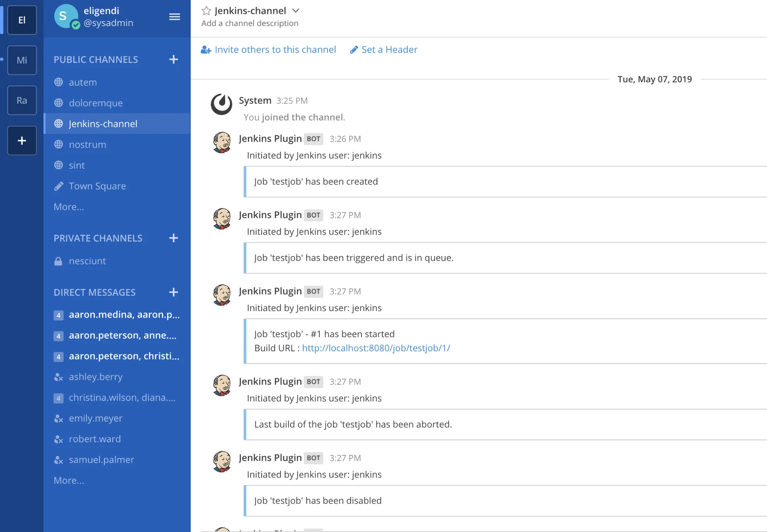The image size is (767, 532).
Task: Click the PRIVATE CHANNELS heading
Action: 98,239
